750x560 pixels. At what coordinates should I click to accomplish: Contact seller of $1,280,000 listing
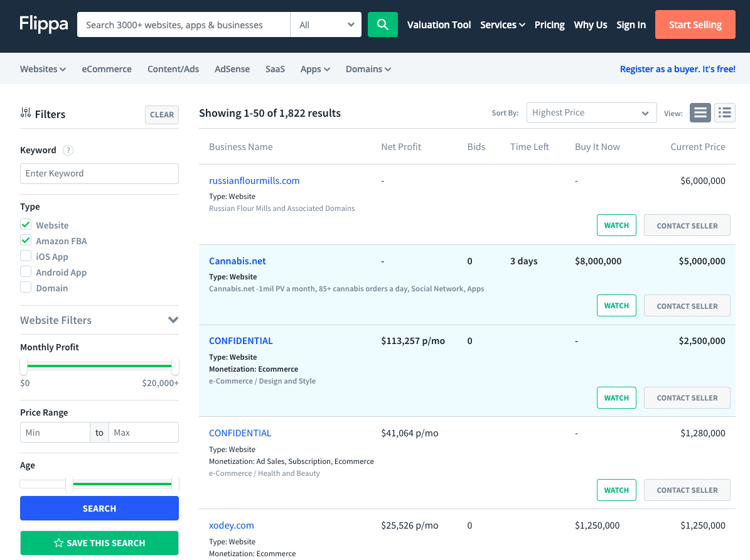pos(687,490)
